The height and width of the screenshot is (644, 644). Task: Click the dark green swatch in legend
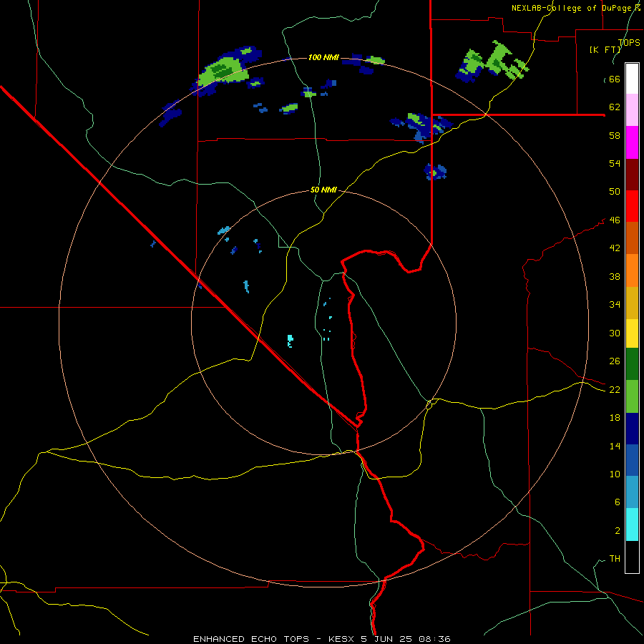(x=632, y=364)
